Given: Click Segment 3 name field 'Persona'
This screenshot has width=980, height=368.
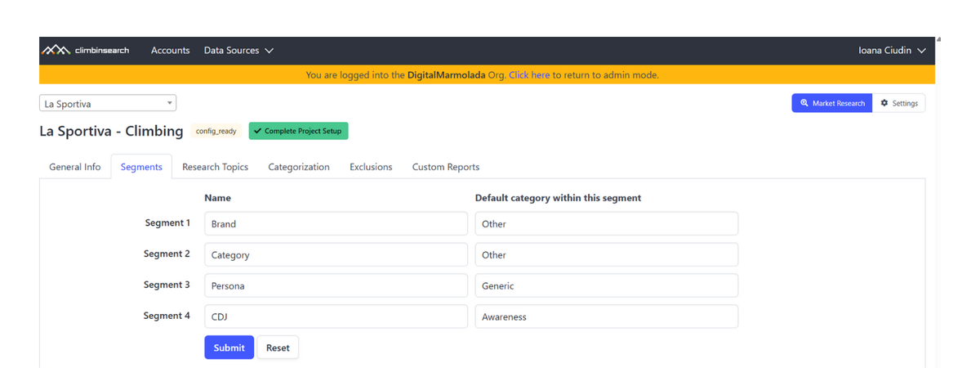Looking at the screenshot, I should click(x=336, y=285).
